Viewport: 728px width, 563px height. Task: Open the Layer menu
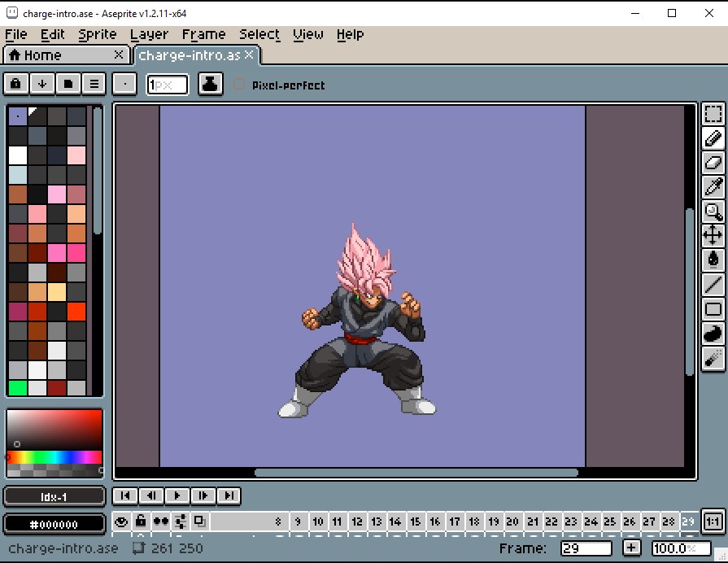(149, 34)
